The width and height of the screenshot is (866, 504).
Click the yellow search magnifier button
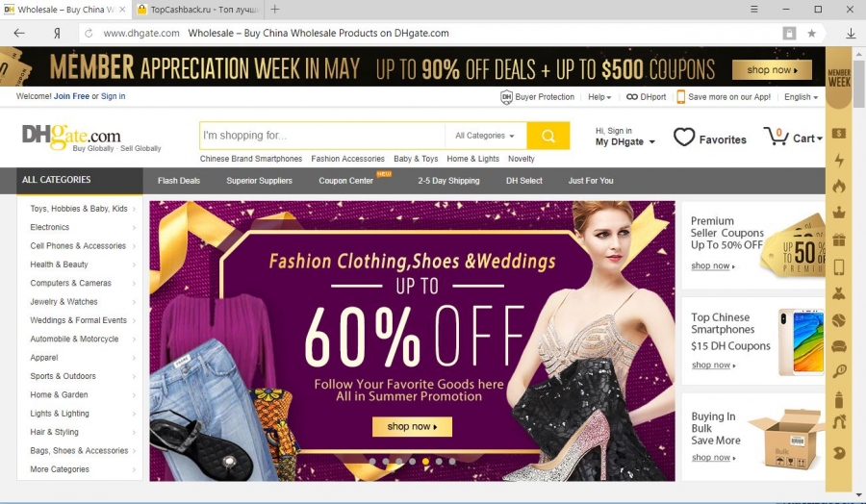[x=548, y=136]
